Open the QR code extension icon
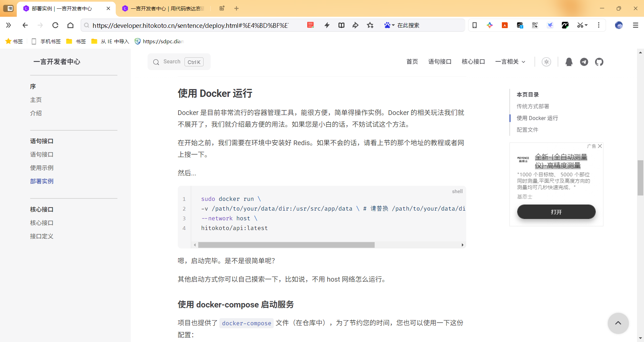Viewport: 644px width, 342px height. coord(535,25)
